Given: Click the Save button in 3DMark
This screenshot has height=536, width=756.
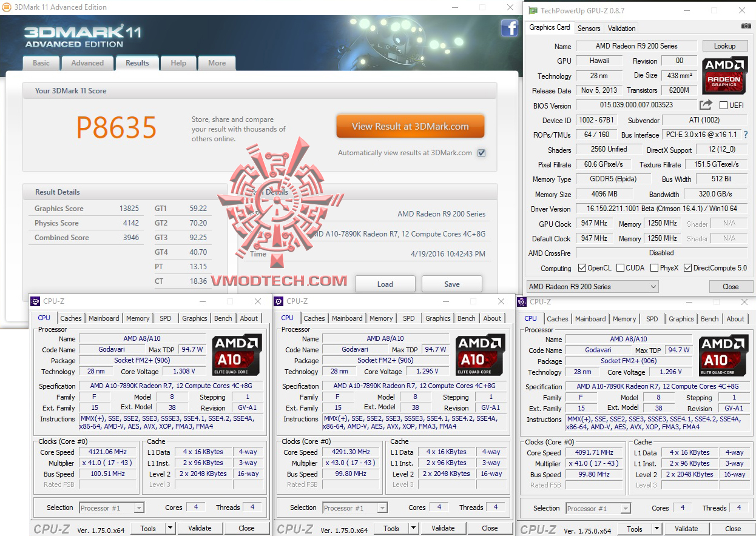Looking at the screenshot, I should [452, 284].
